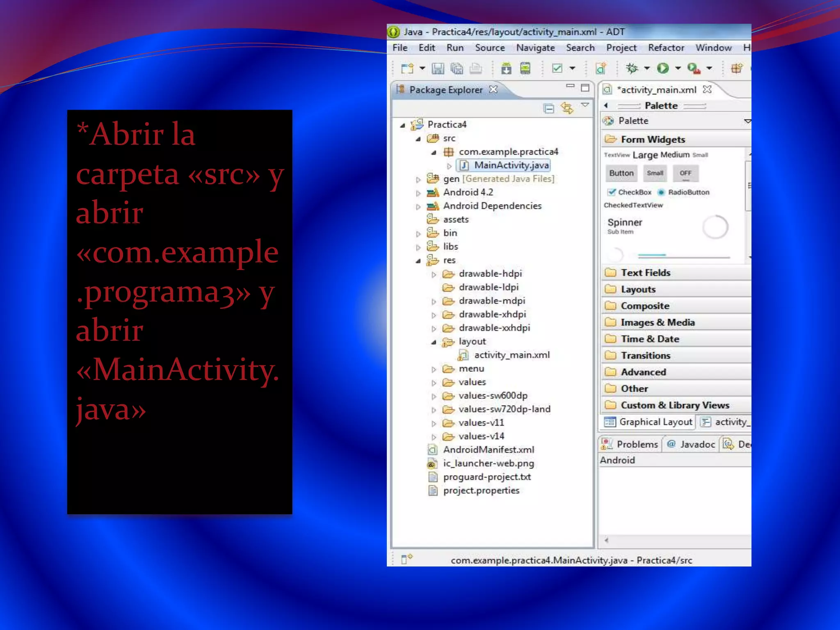
Task: Click the Palette paint icon
Action: tap(609, 121)
